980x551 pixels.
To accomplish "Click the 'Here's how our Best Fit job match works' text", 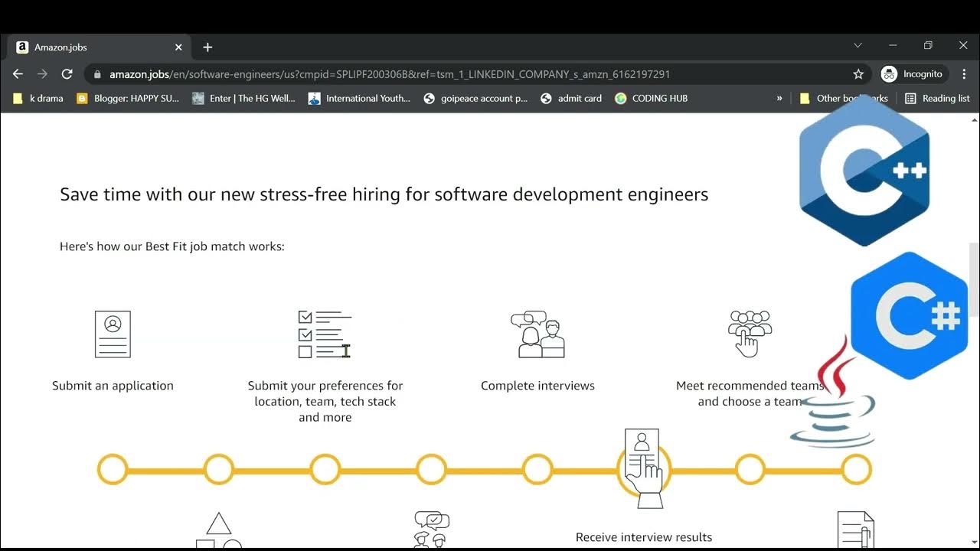I will coord(172,246).
